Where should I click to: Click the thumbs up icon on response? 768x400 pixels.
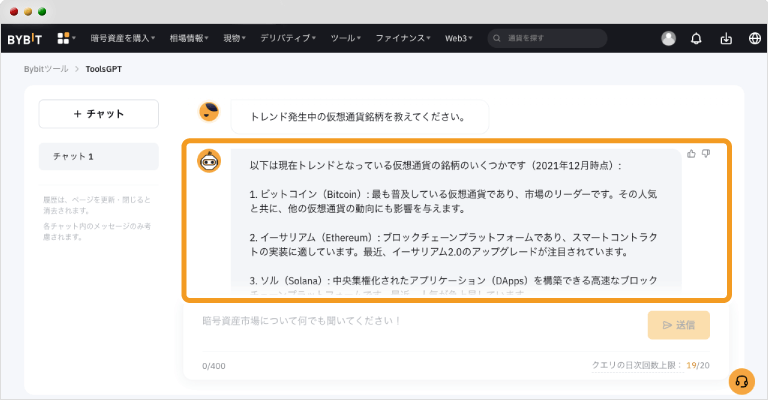coord(691,154)
